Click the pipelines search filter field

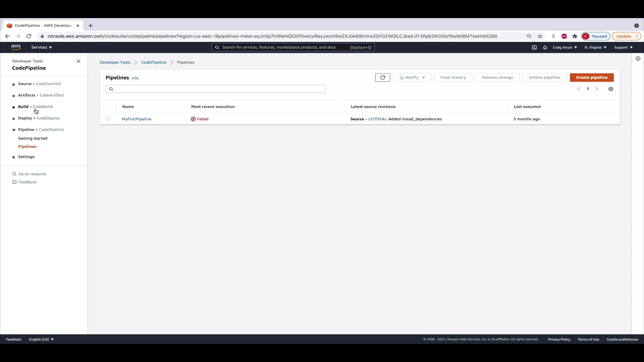coord(215,89)
